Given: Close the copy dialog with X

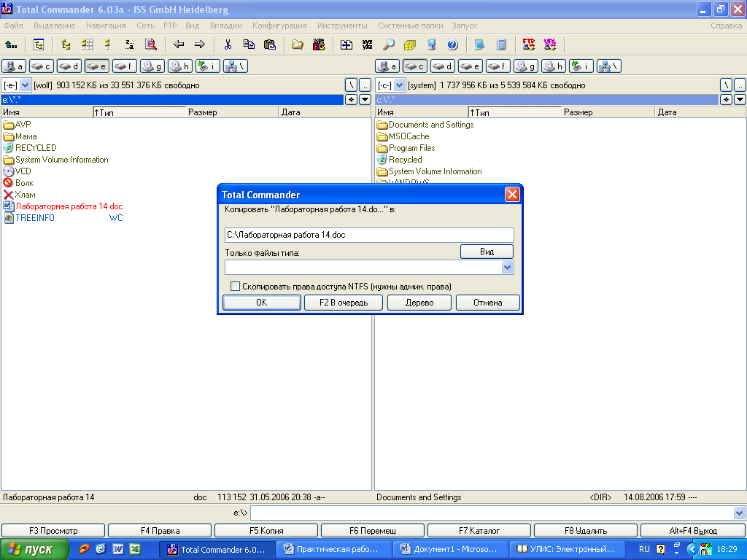Looking at the screenshot, I should coord(512,194).
